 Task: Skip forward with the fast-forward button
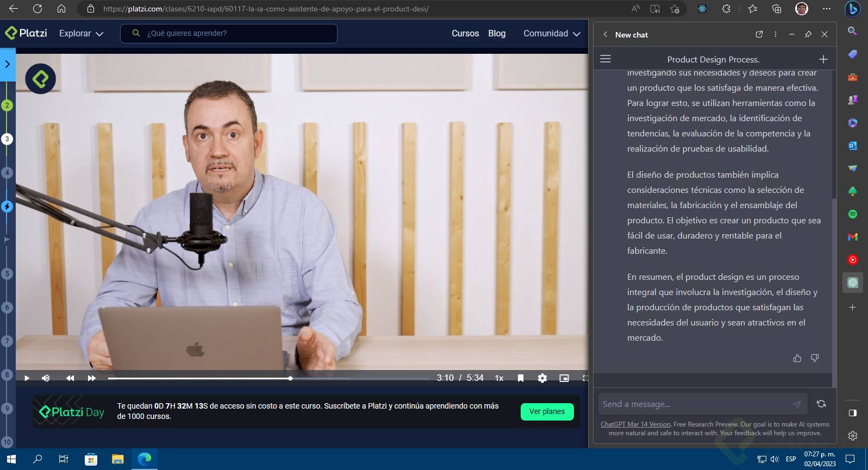[x=92, y=378]
